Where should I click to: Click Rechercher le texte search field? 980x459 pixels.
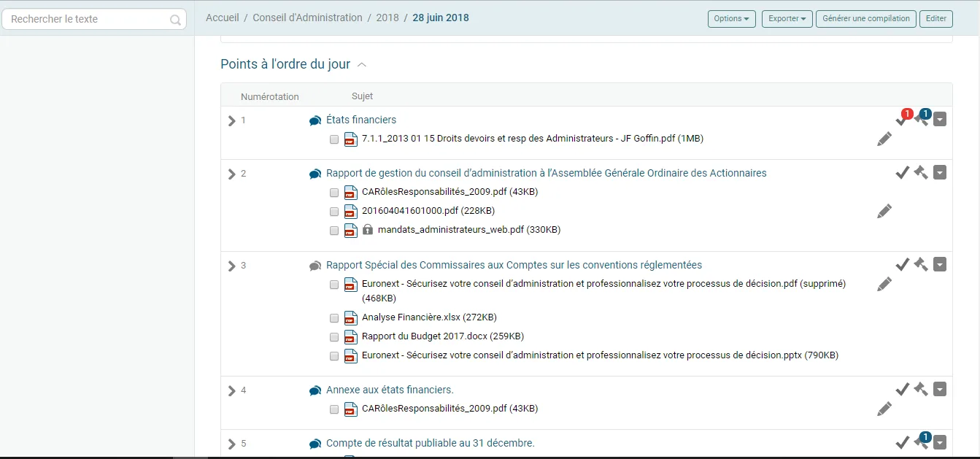coord(94,20)
